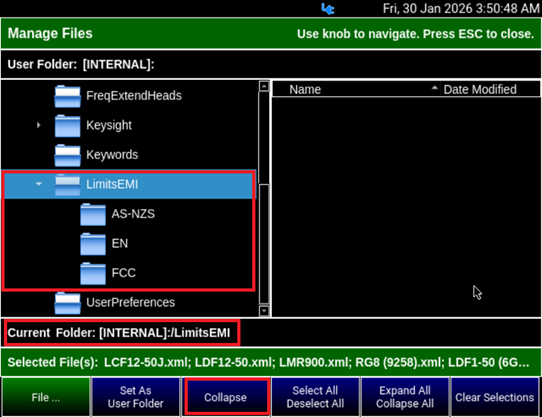Select the LimitsEMI tree label
Viewport: 542px width, 417px height.
112,184
